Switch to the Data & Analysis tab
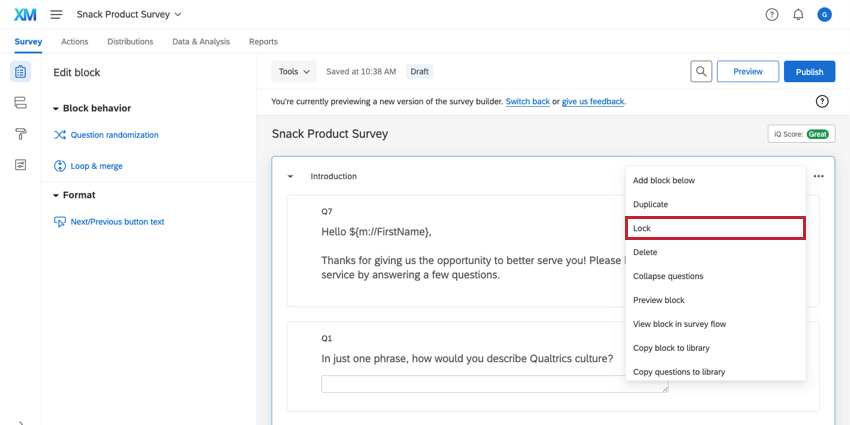Image resolution: width=850 pixels, height=425 pixels. [x=201, y=42]
